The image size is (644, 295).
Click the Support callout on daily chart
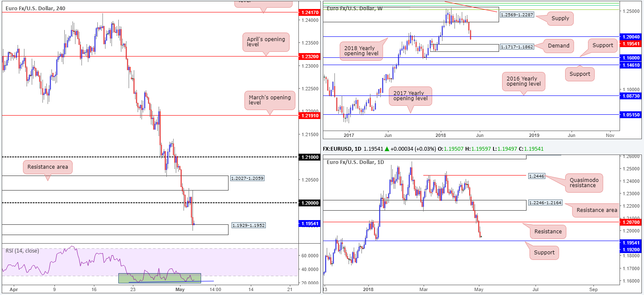[x=544, y=253]
